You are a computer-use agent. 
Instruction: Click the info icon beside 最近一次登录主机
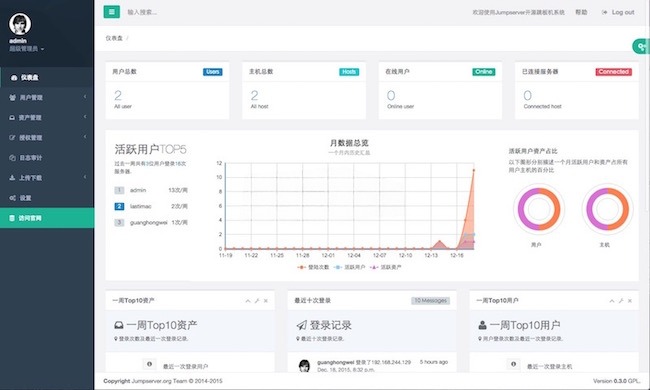pos(513,364)
